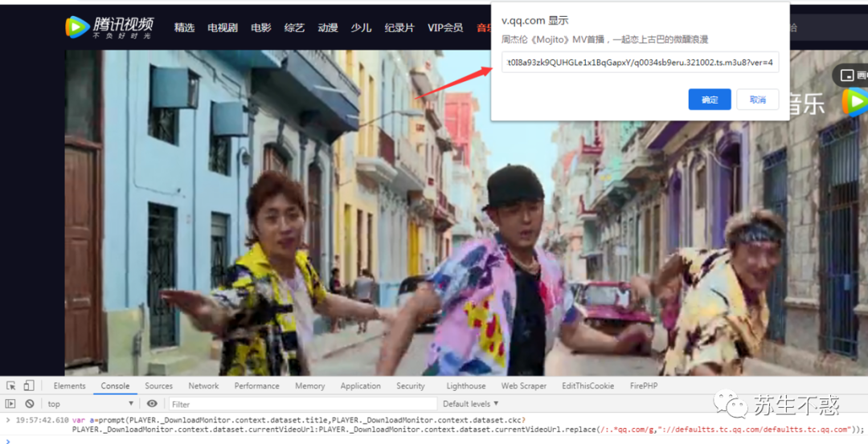Screen dimensions: 868x444
Task: Open the 电视剧 navigation item
Action: coord(223,27)
